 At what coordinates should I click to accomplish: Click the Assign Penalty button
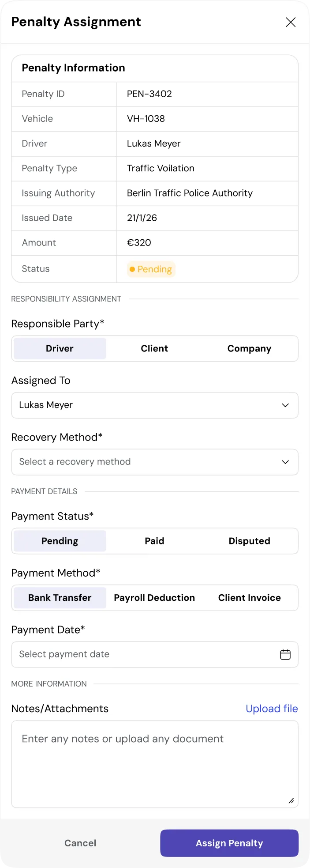coord(229,843)
